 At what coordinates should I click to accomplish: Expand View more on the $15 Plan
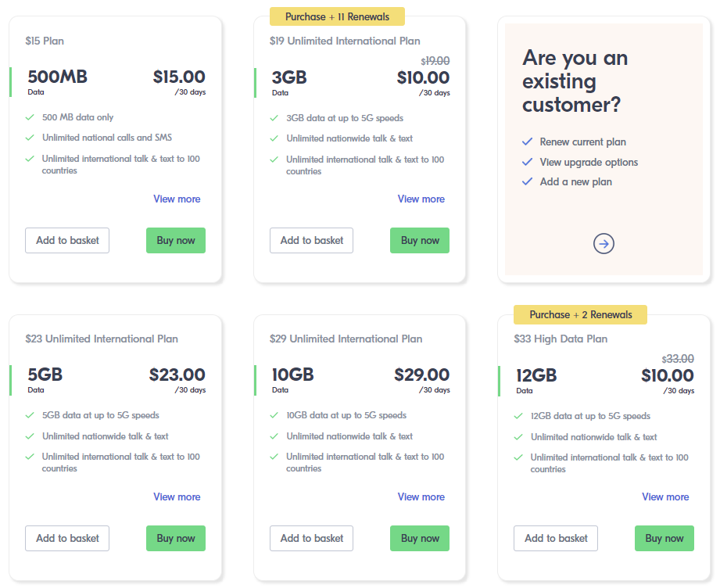[177, 199]
